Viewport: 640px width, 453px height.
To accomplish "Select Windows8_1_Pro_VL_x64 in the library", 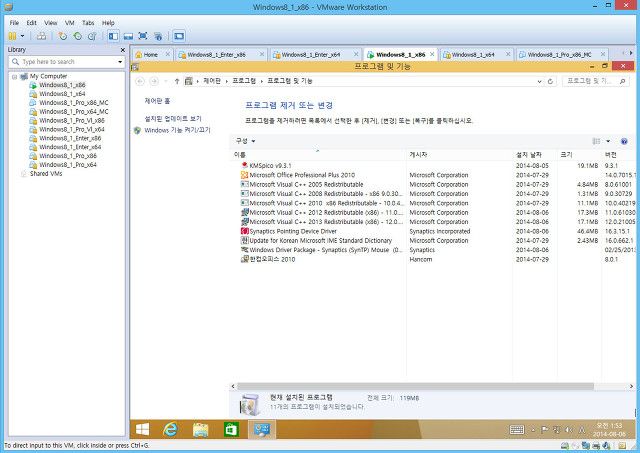I will pos(71,129).
